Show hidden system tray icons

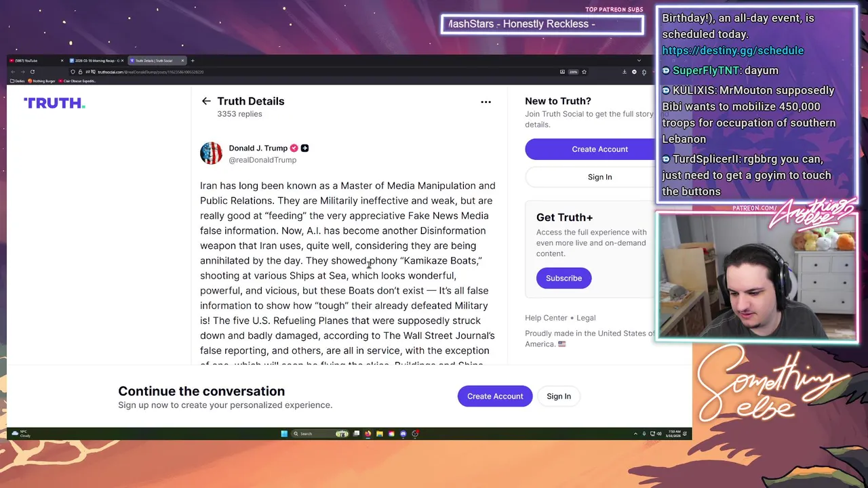(x=635, y=434)
